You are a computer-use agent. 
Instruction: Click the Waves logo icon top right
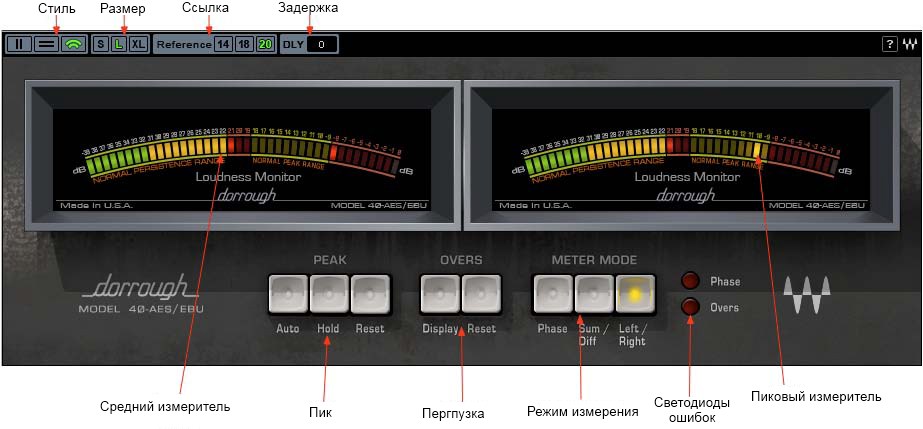coord(908,44)
